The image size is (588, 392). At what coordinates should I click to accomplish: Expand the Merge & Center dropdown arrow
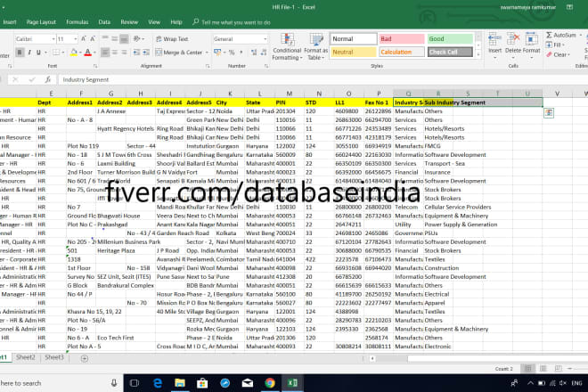pyautogui.click(x=205, y=53)
